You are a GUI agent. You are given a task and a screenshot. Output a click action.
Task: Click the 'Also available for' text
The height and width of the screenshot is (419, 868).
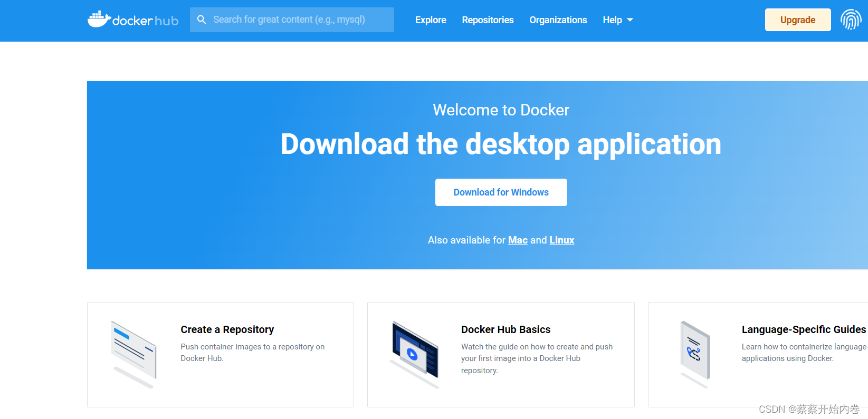pyautogui.click(x=466, y=240)
